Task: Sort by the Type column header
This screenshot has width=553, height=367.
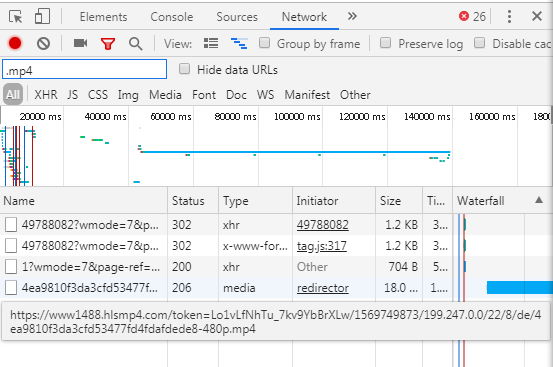Action: click(255, 201)
